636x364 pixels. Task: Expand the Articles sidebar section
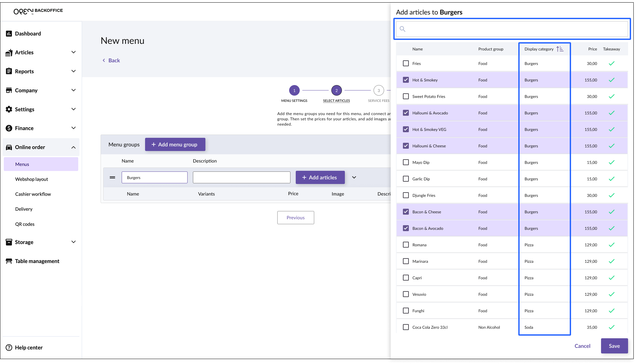[x=74, y=52]
